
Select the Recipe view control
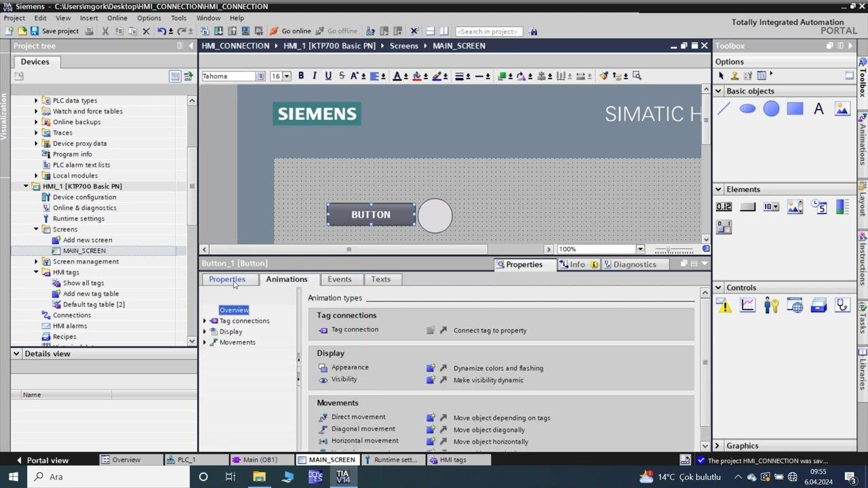[818, 306]
